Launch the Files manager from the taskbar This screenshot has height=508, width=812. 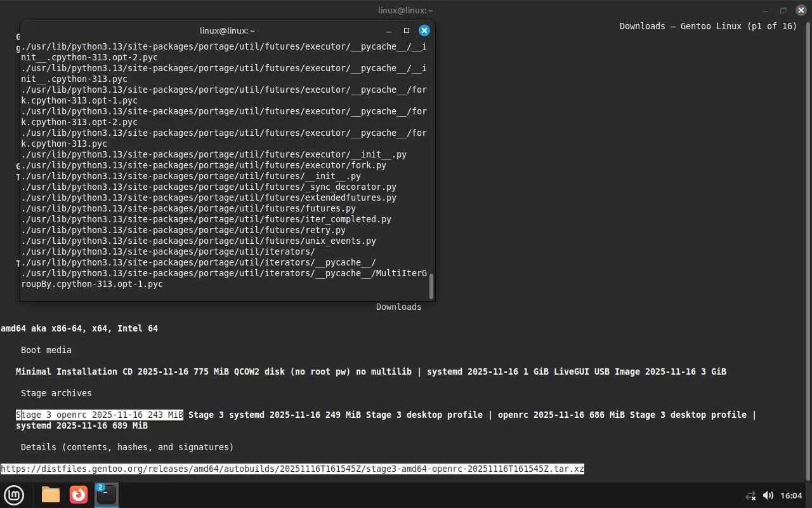(x=51, y=495)
